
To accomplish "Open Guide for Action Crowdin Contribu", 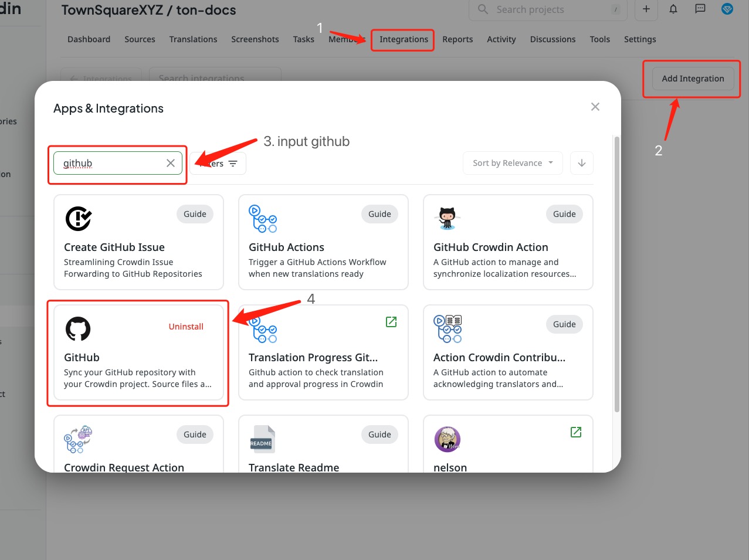I will [564, 324].
